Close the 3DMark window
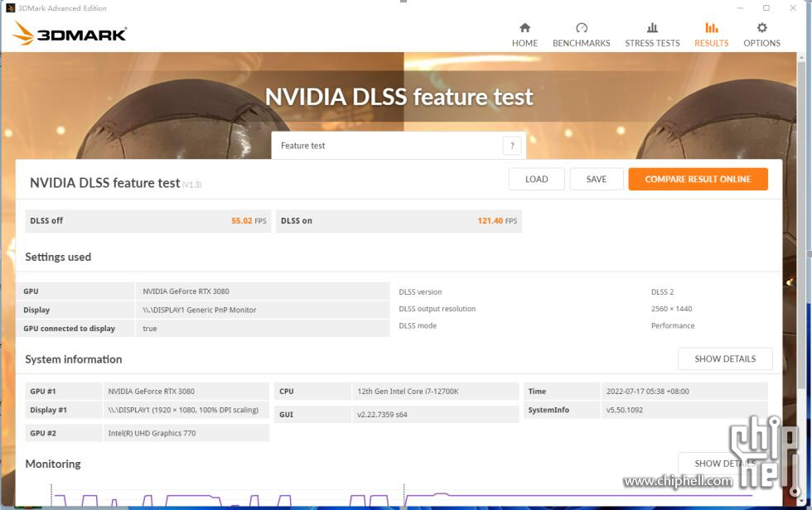812x510 pixels. point(793,7)
